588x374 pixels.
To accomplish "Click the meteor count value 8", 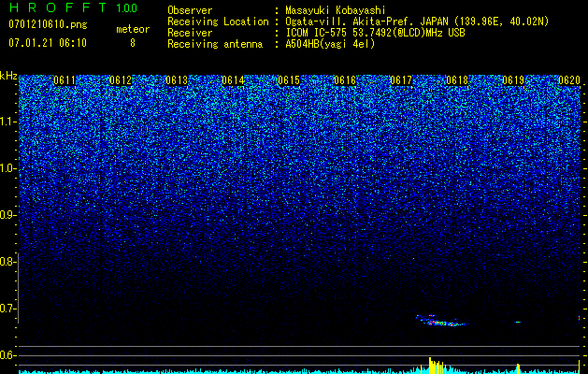I will tap(133, 43).
